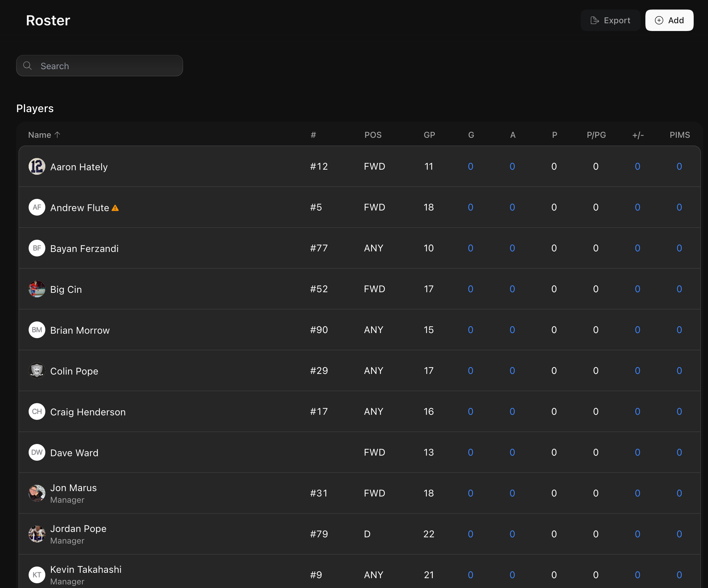This screenshot has width=708, height=588.
Task: Click Big Cin's photo avatar
Action: coord(37,289)
